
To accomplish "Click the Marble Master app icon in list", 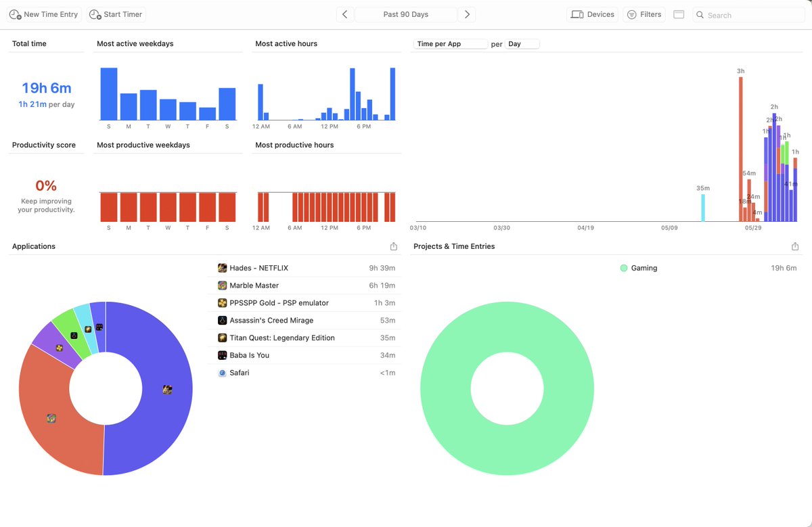I will coord(222,285).
